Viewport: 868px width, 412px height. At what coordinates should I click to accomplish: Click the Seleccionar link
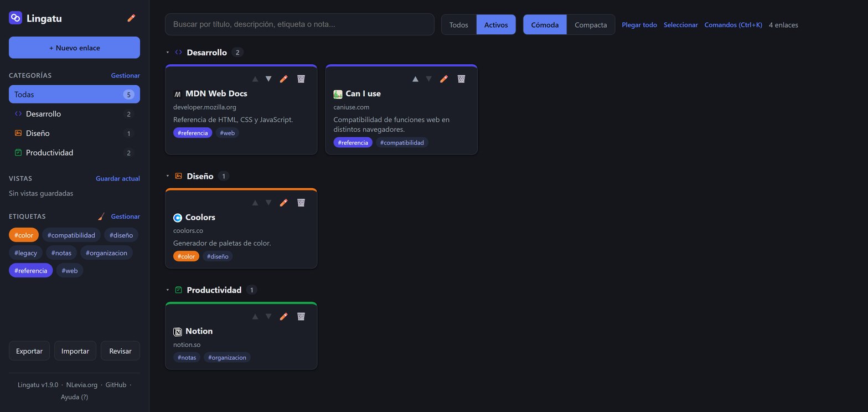click(x=681, y=25)
